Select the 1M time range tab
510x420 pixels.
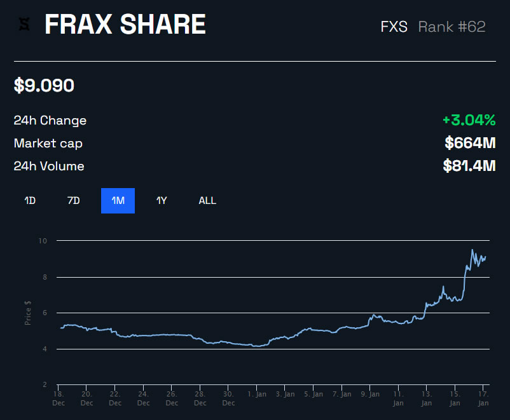[x=118, y=201]
